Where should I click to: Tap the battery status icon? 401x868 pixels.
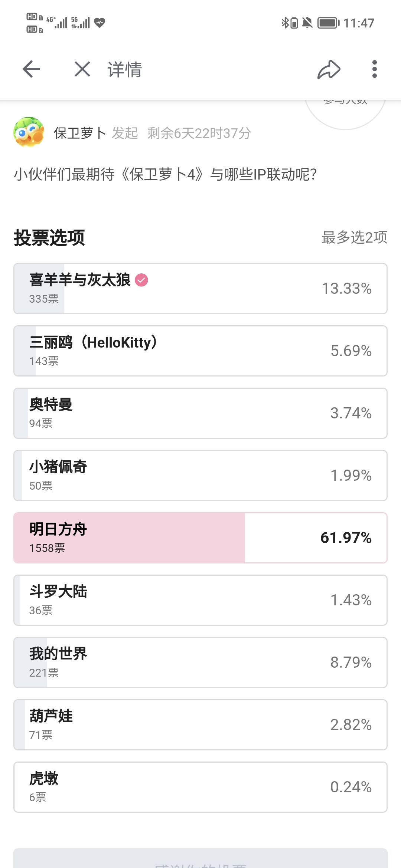tap(328, 23)
